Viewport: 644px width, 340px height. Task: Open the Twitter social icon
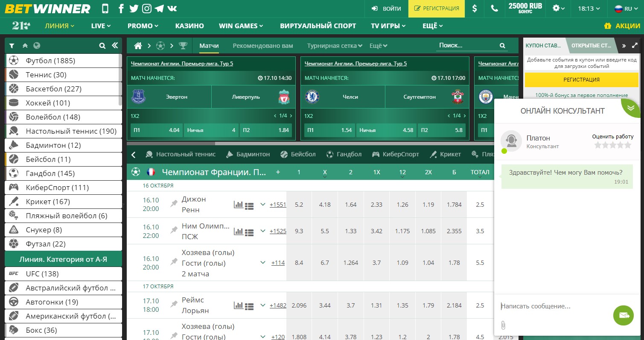(134, 9)
